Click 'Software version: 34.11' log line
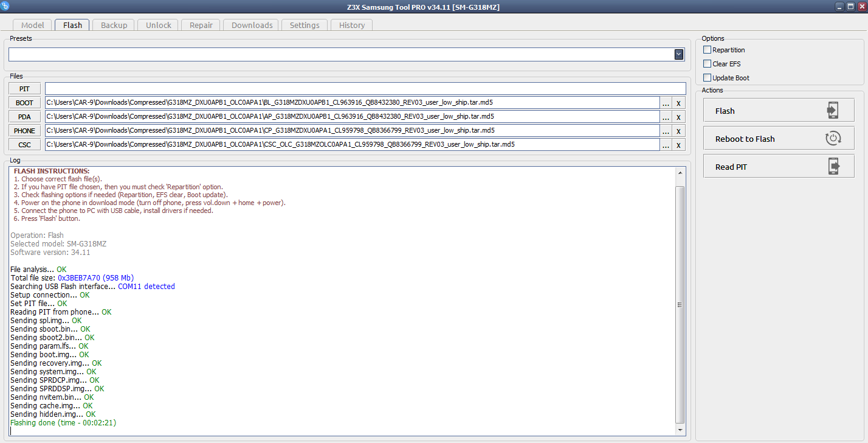 click(50, 252)
